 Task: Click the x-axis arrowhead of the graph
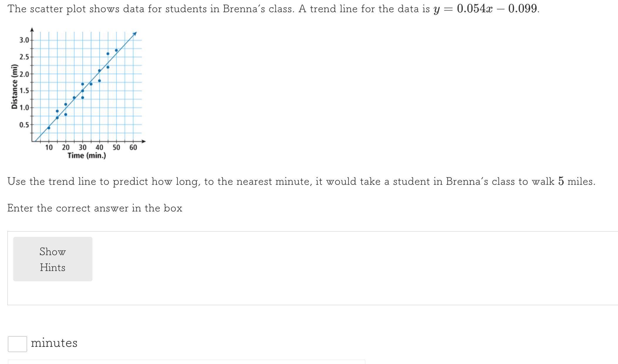pyautogui.click(x=143, y=141)
